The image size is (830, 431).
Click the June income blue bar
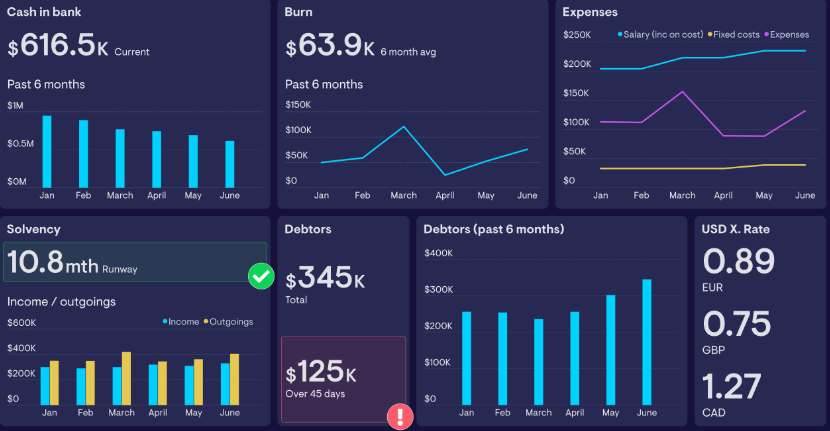(225, 384)
